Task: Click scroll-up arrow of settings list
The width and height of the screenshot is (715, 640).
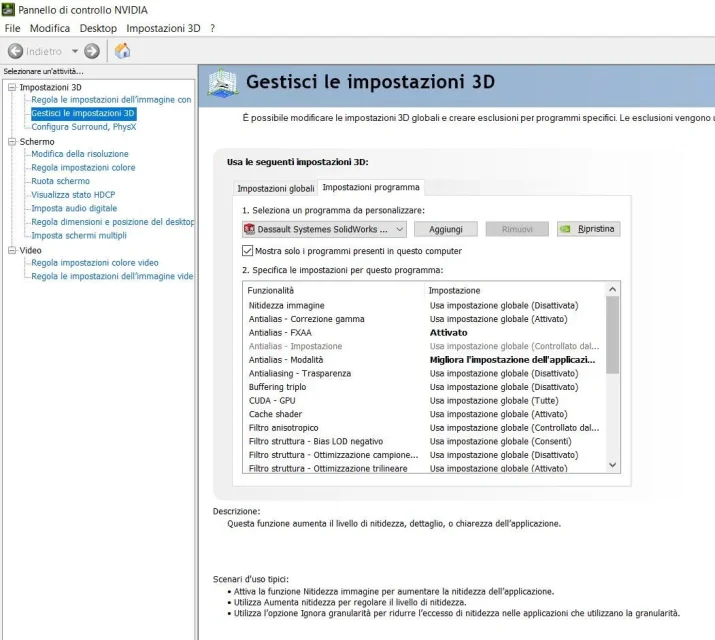Action: click(612, 289)
